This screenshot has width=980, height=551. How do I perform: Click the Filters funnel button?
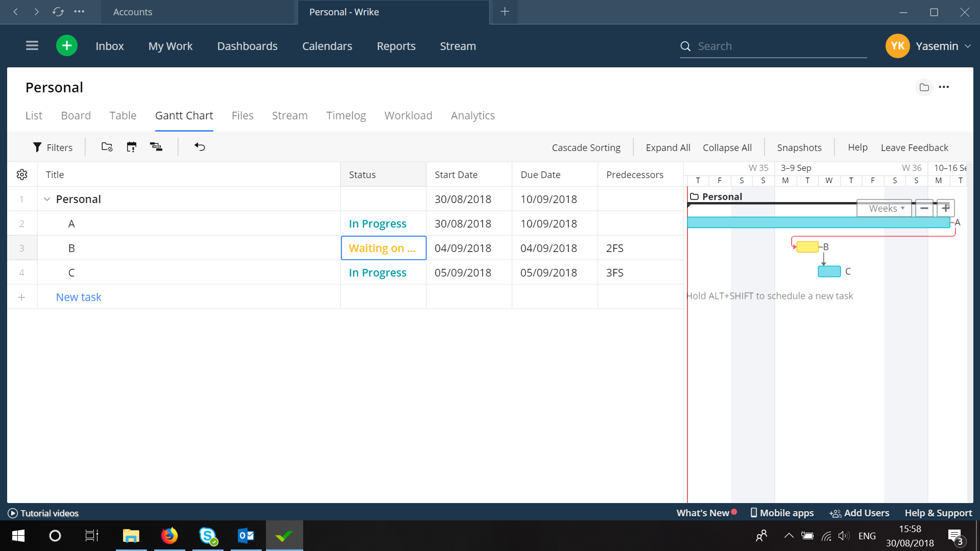[53, 147]
